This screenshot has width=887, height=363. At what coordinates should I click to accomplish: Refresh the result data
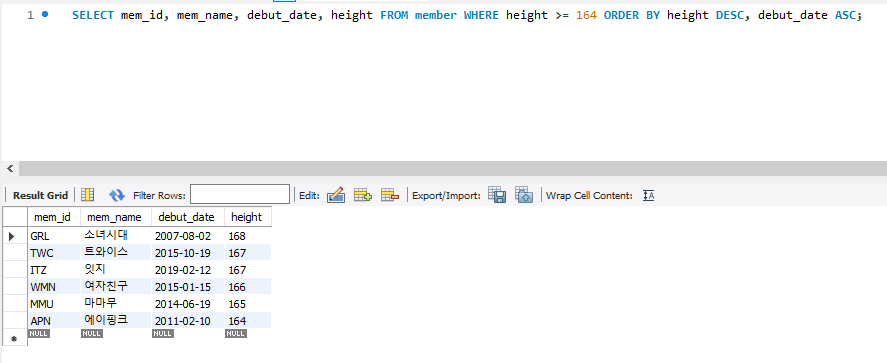click(117, 196)
